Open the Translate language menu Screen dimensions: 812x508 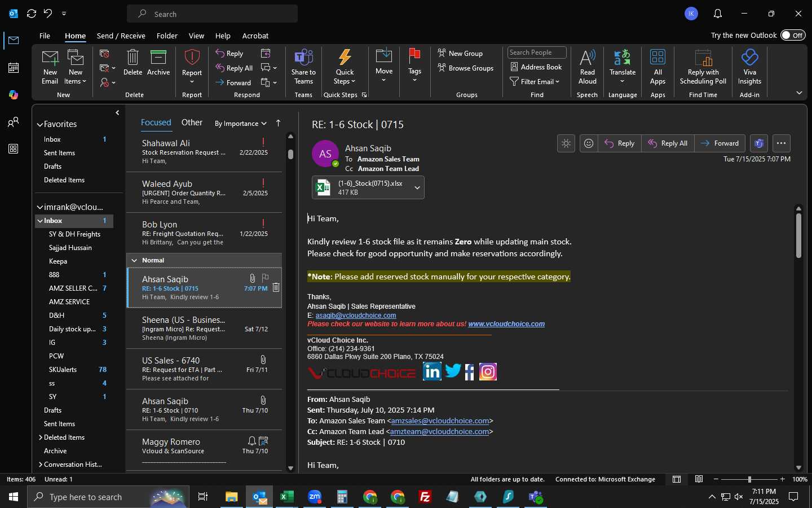(x=623, y=67)
